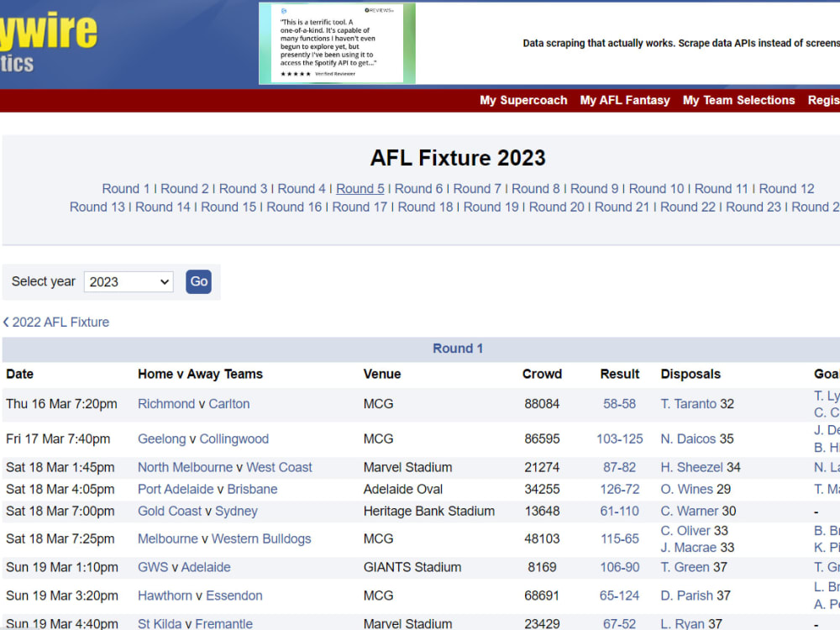Jump to Round 17 link
This screenshot has height=630, width=840.
[360, 207]
